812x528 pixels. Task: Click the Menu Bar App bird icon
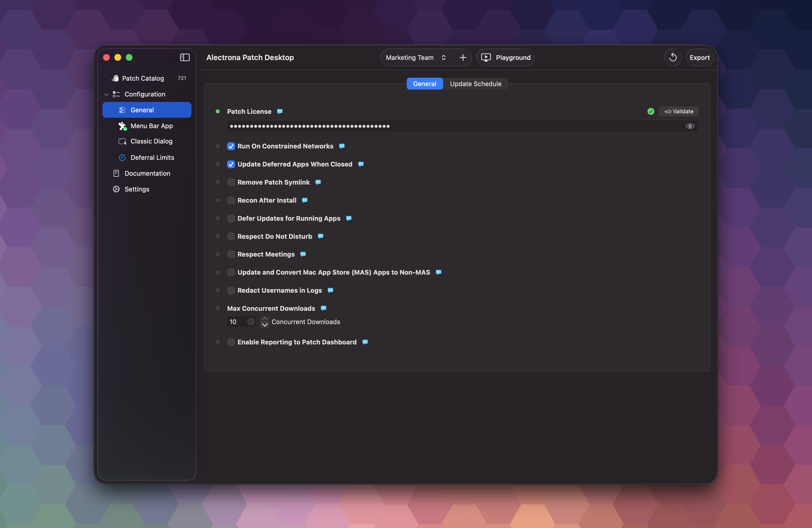[x=122, y=126]
